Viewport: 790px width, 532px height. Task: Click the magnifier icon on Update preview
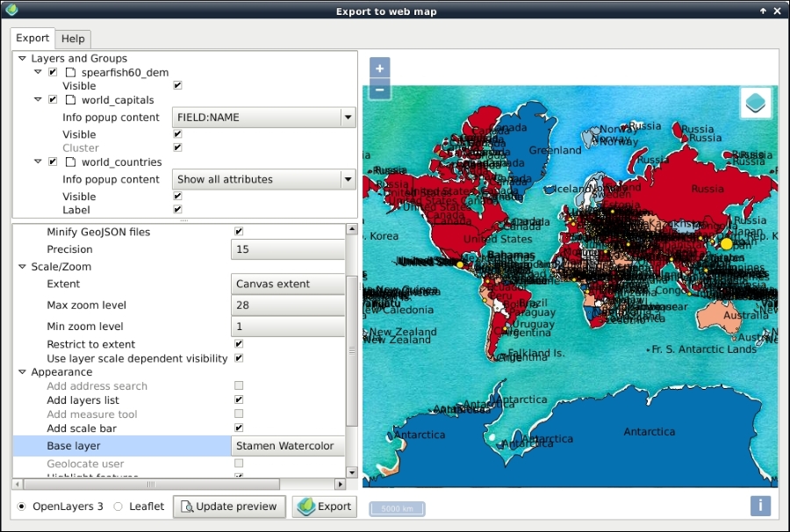pos(186,507)
